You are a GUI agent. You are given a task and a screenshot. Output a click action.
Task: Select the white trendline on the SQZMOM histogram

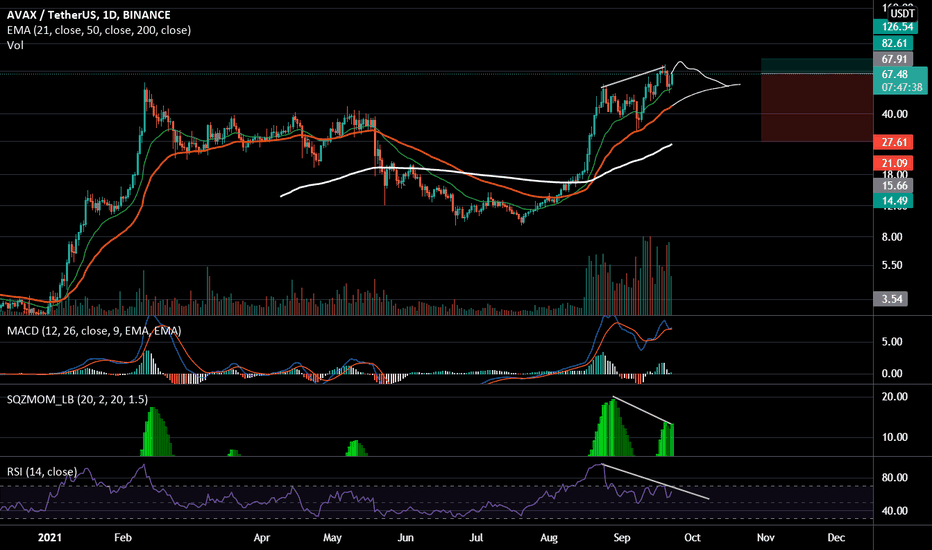coord(643,410)
